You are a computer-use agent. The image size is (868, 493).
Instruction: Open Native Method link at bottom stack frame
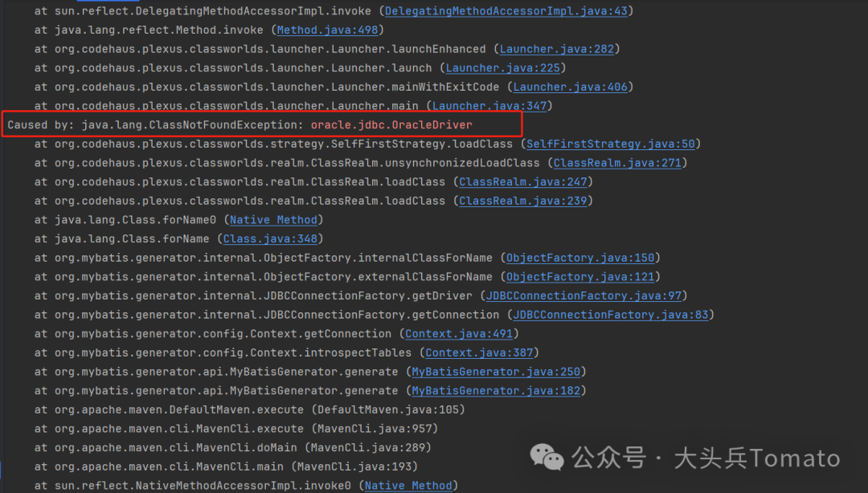(x=408, y=484)
